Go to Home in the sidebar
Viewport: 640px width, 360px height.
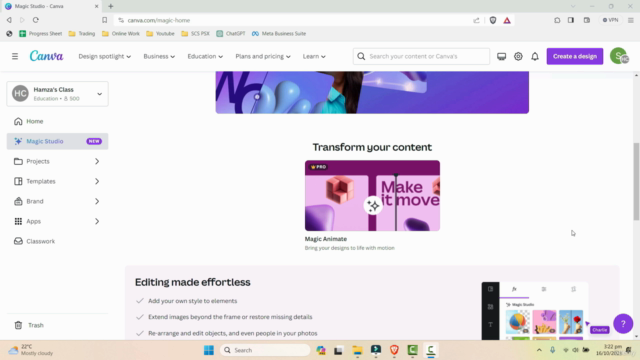(x=58, y=121)
